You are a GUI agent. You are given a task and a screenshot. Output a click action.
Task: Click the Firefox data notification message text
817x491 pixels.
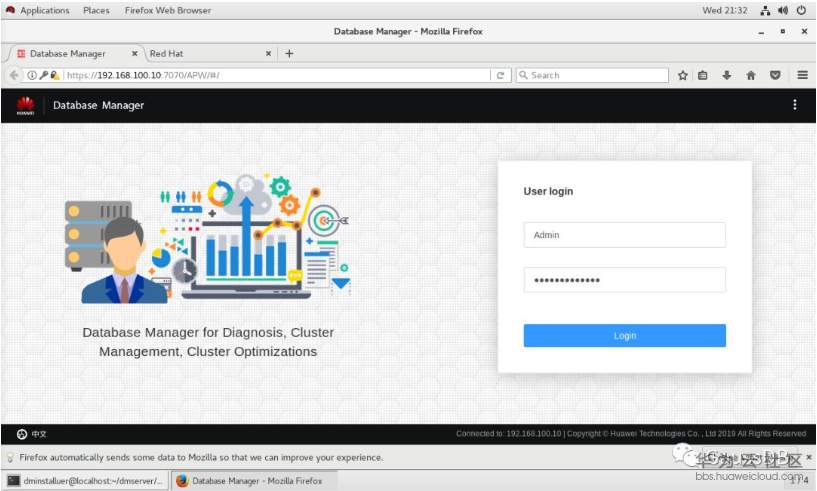pos(201,458)
